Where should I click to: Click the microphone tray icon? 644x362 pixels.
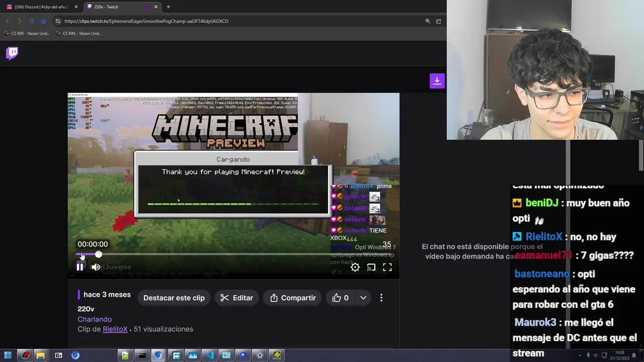tap(588, 355)
